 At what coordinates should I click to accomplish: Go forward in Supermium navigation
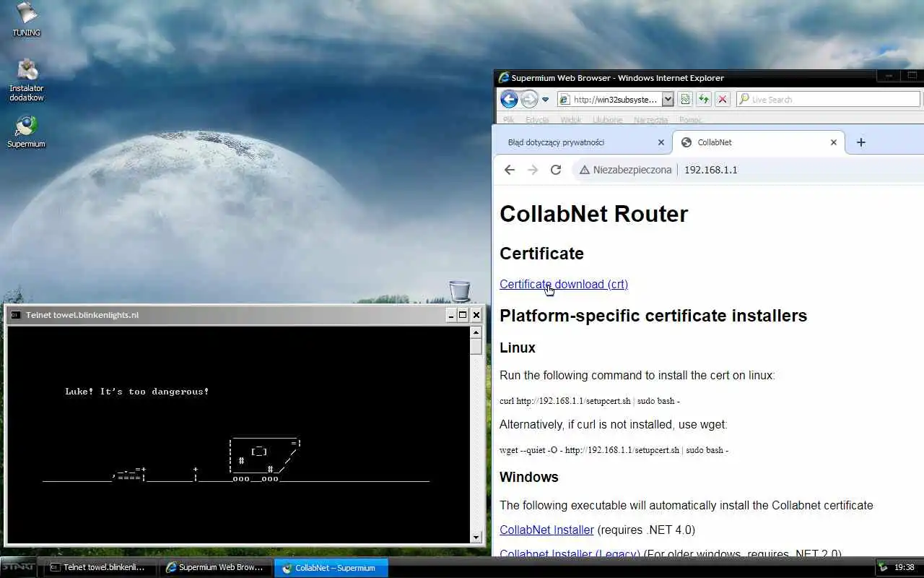point(533,170)
